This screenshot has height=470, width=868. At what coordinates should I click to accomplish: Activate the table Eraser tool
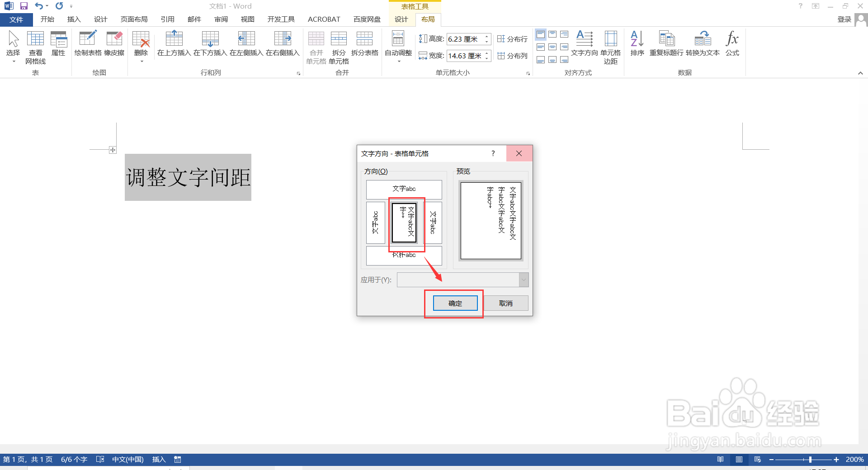(114, 43)
